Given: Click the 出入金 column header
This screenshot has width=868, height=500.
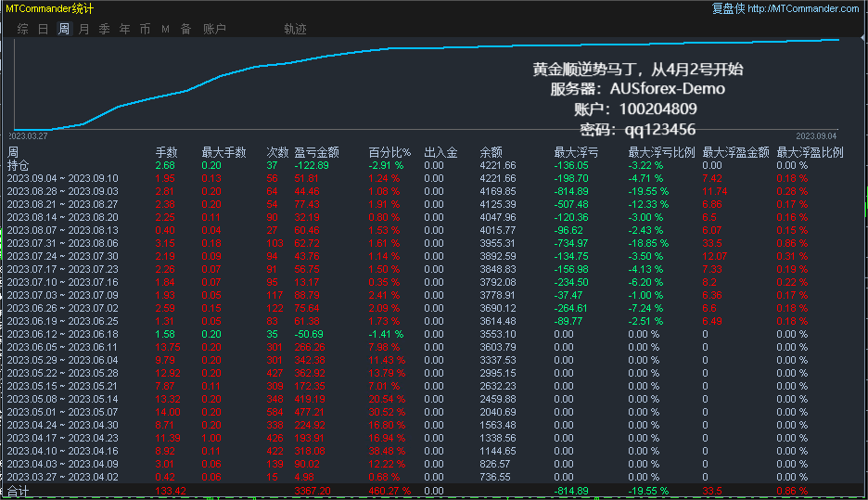Looking at the screenshot, I should point(440,152).
